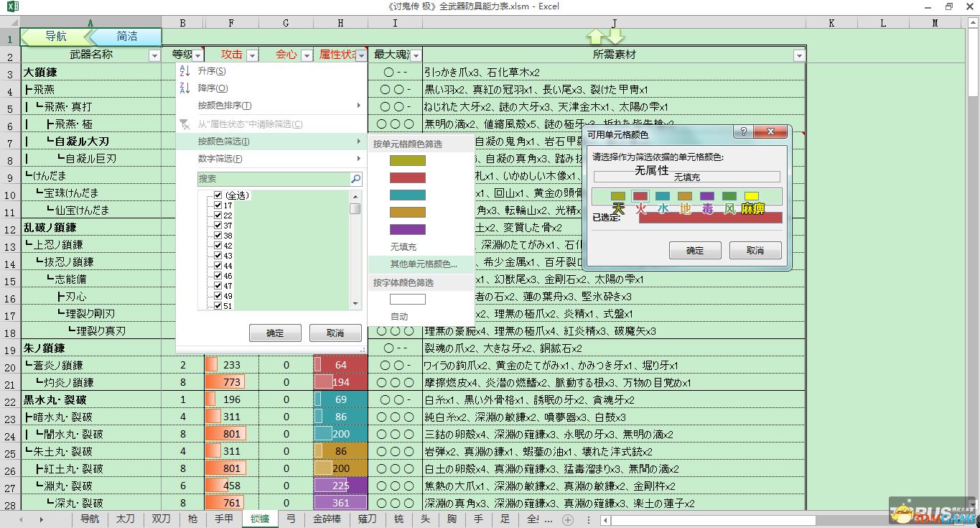980x528 pixels.
Task: Click the new sheet plus icon
Action: (x=568, y=519)
